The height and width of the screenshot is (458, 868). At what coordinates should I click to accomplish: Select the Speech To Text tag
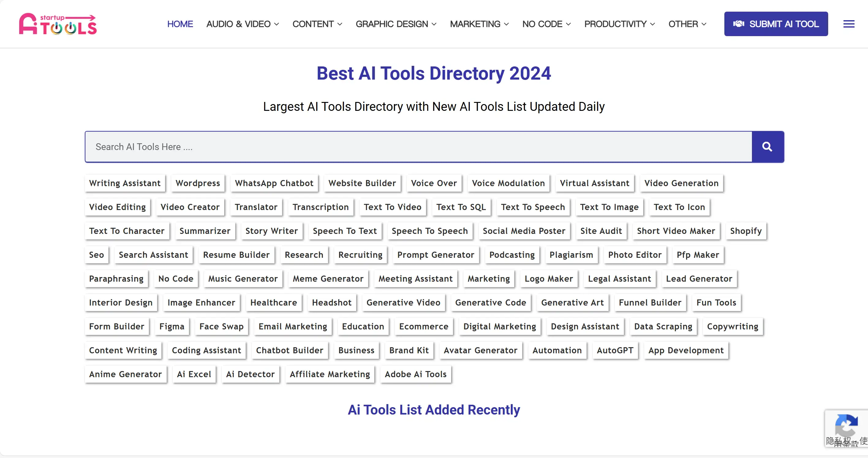click(x=345, y=231)
